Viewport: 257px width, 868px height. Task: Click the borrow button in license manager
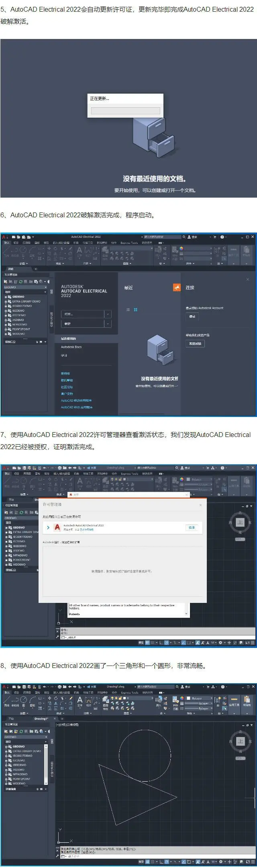(x=192, y=527)
